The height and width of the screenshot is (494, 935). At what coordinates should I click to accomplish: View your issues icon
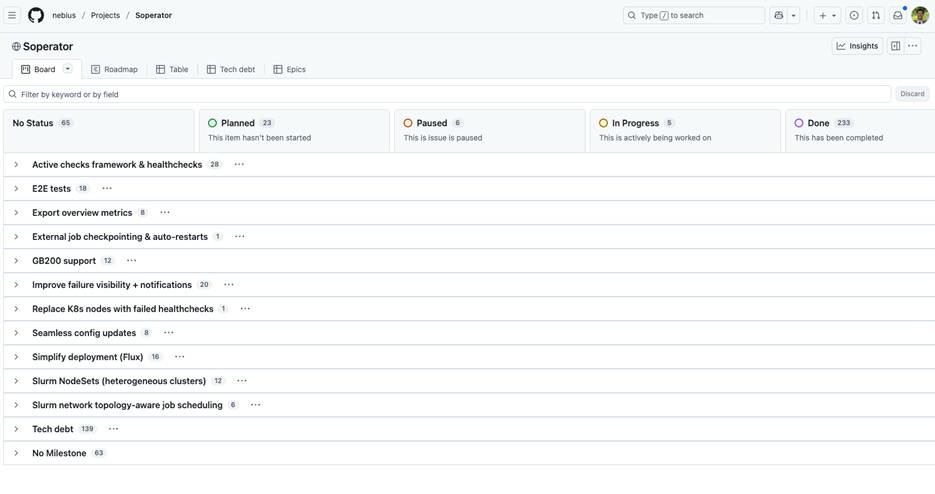pyautogui.click(x=854, y=16)
